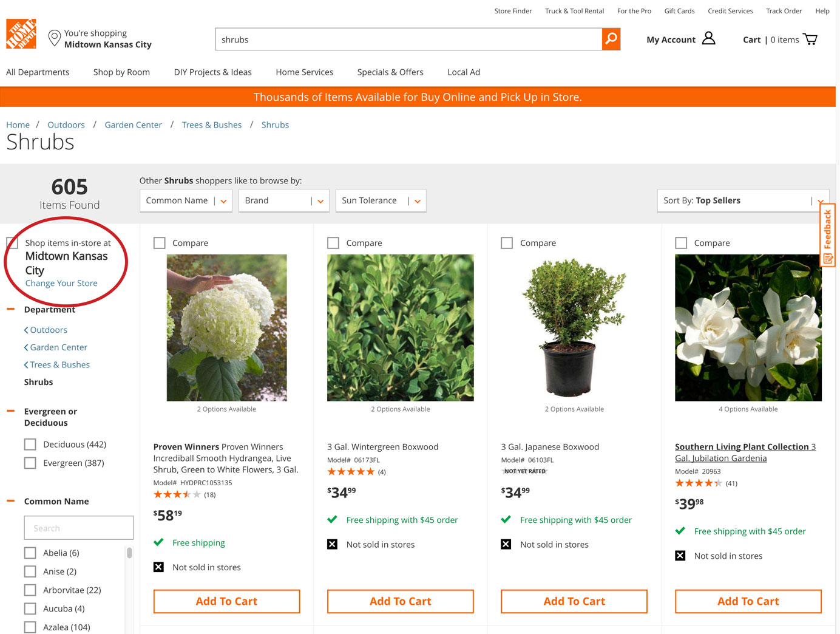Click Change Your Store link
Viewport: 840px width, 634px height.
(61, 283)
